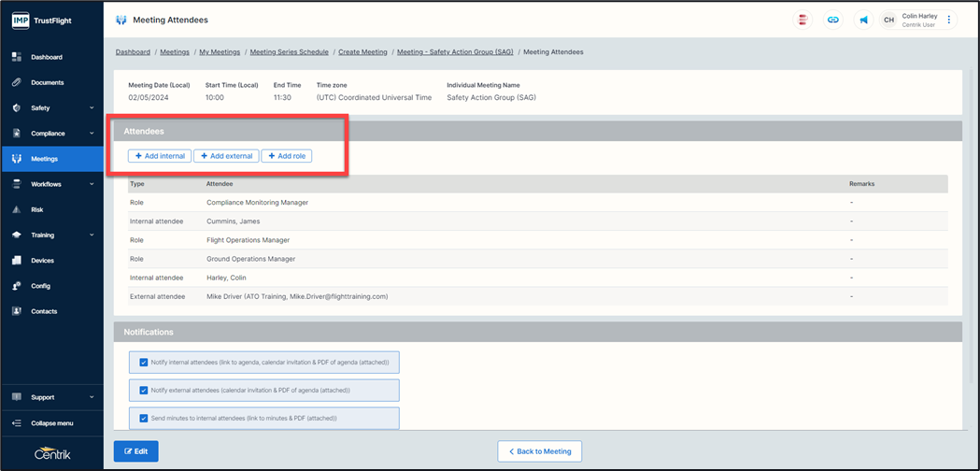Click the megaphone announcements icon
The width and height of the screenshot is (980, 471).
click(x=863, y=20)
